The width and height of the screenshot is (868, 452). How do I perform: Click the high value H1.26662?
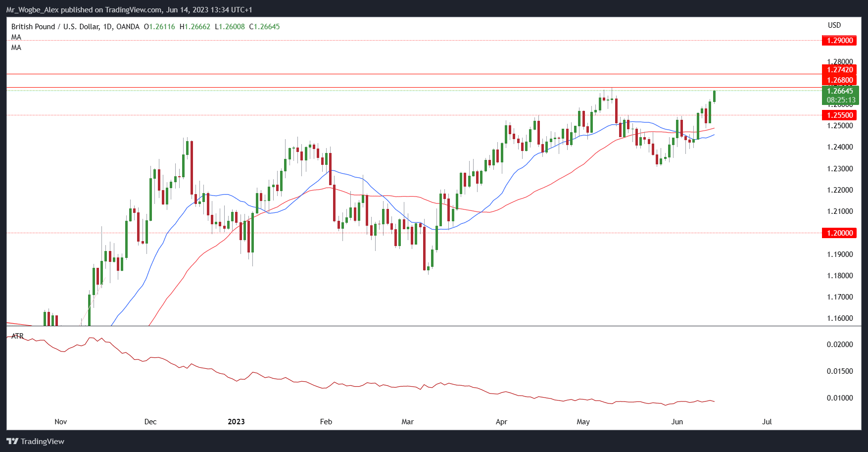pyautogui.click(x=195, y=27)
